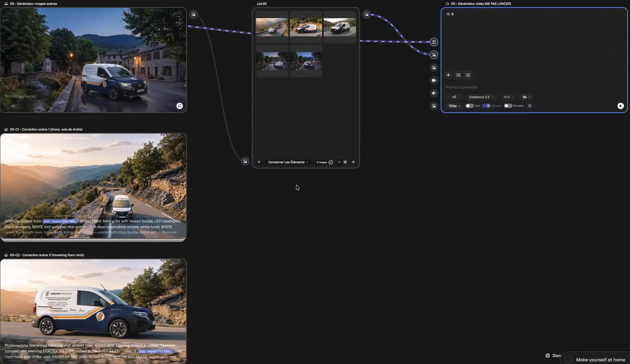Switch List #2 to list view
Viewport: 630px width, 364px height.
[x=339, y=162]
